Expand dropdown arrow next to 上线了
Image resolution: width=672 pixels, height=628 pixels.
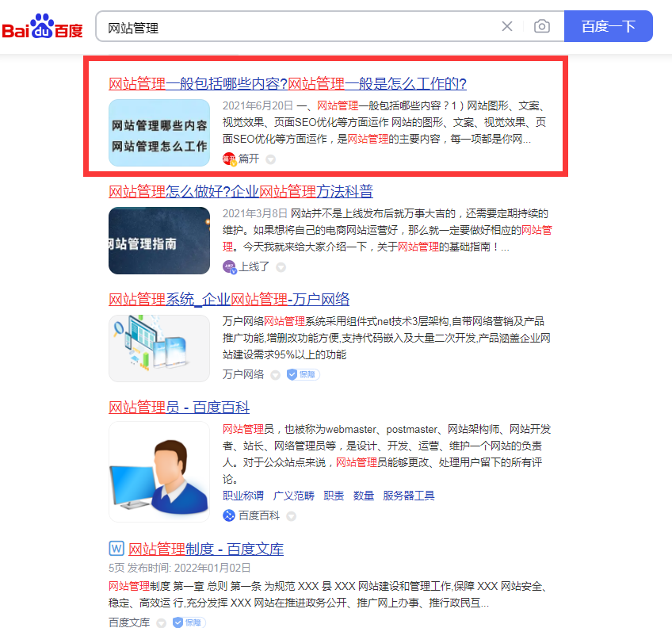click(x=281, y=267)
